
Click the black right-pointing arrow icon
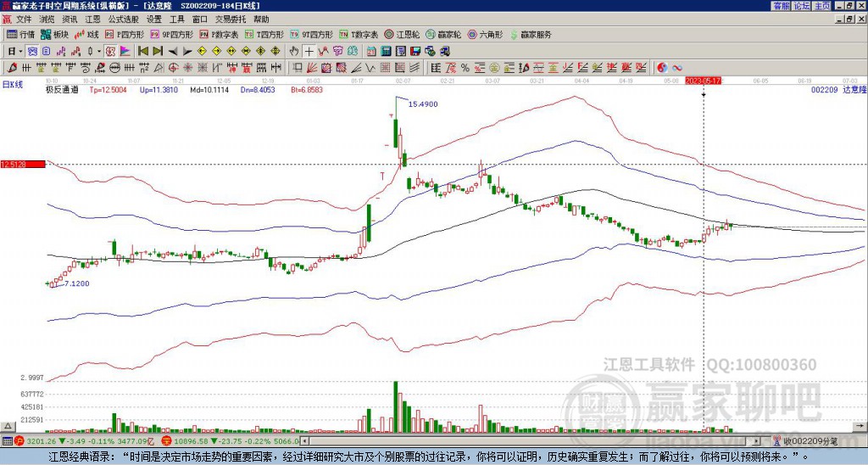pyautogui.click(x=187, y=51)
